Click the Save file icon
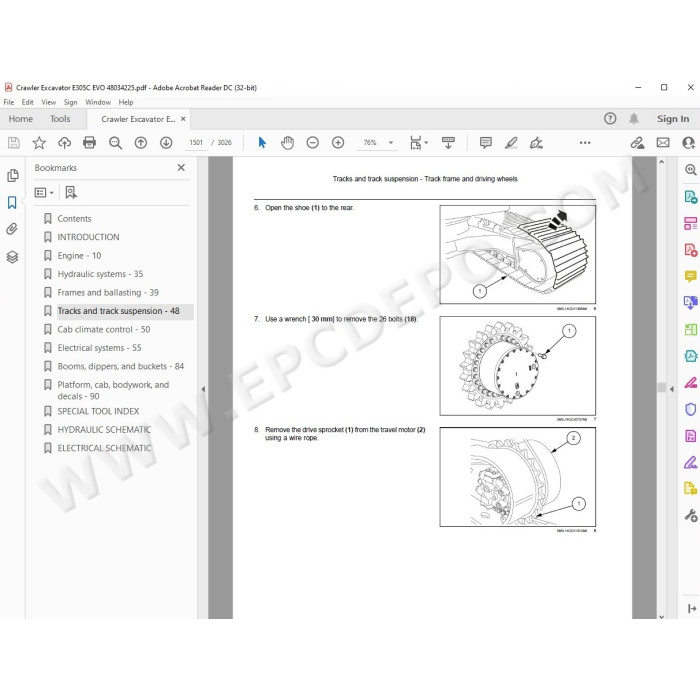 click(14, 143)
